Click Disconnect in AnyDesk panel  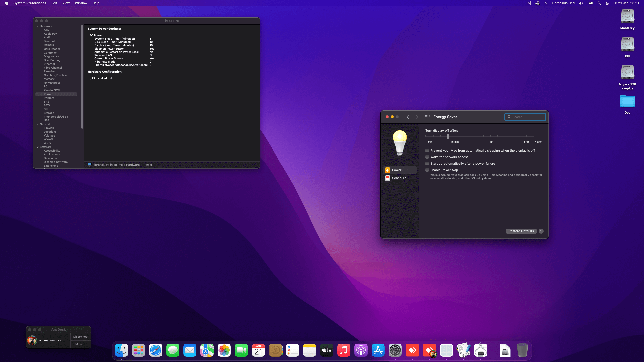click(80, 337)
